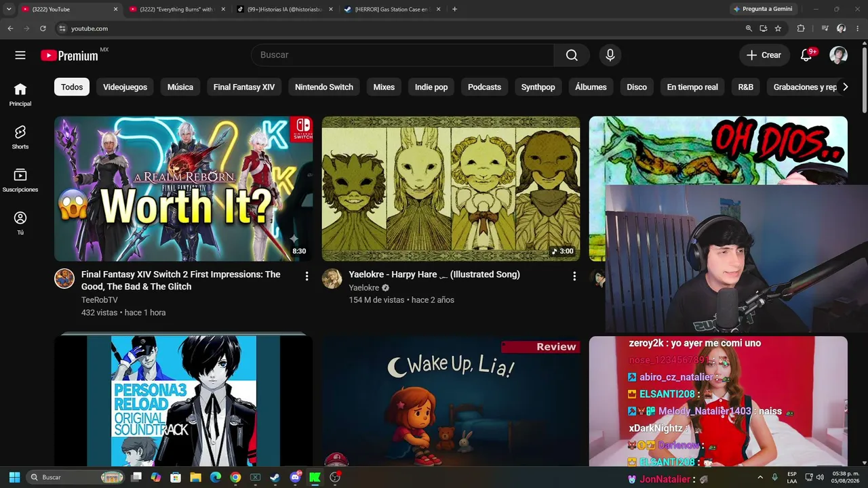Image resolution: width=868 pixels, height=488 pixels.
Task: Zoom icon in the address bar
Action: pos(749,28)
